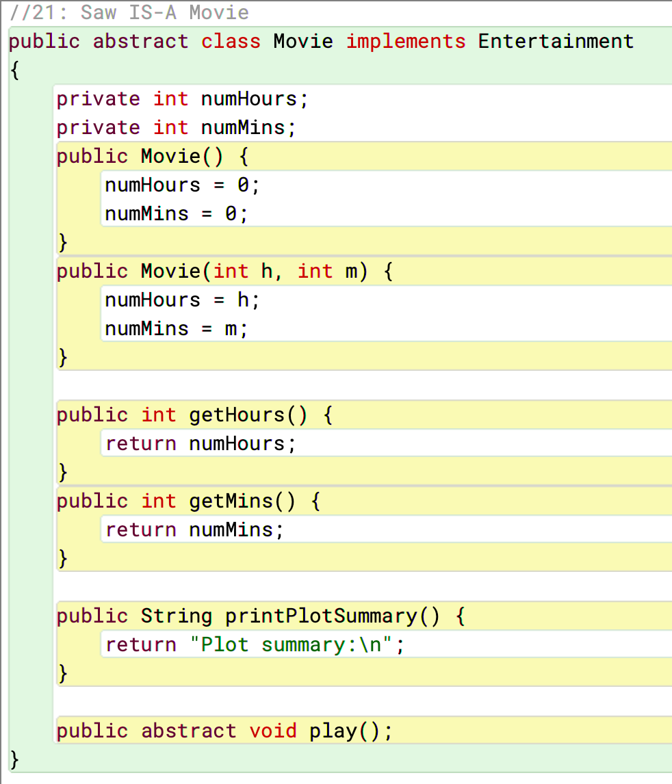
Task: Select the getMins() method header
Action: point(188,501)
